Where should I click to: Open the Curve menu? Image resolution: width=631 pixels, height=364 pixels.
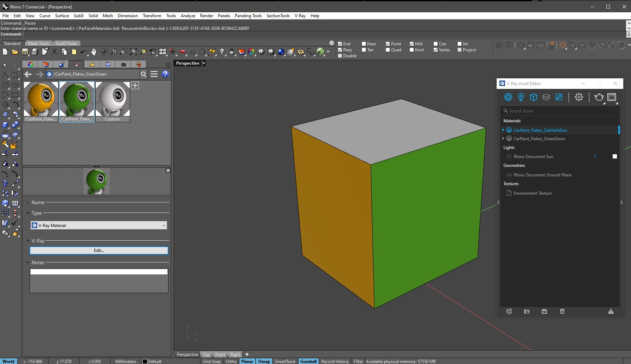45,16
